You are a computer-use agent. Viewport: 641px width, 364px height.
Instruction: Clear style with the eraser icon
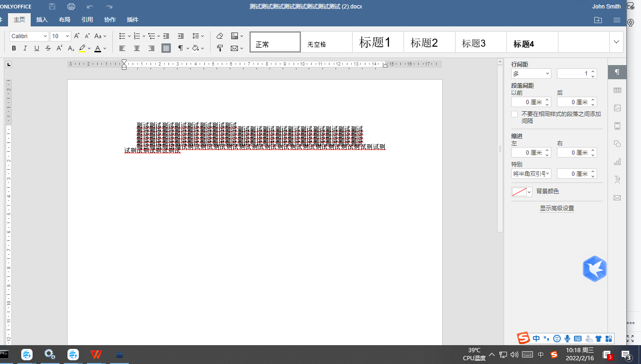219,36
